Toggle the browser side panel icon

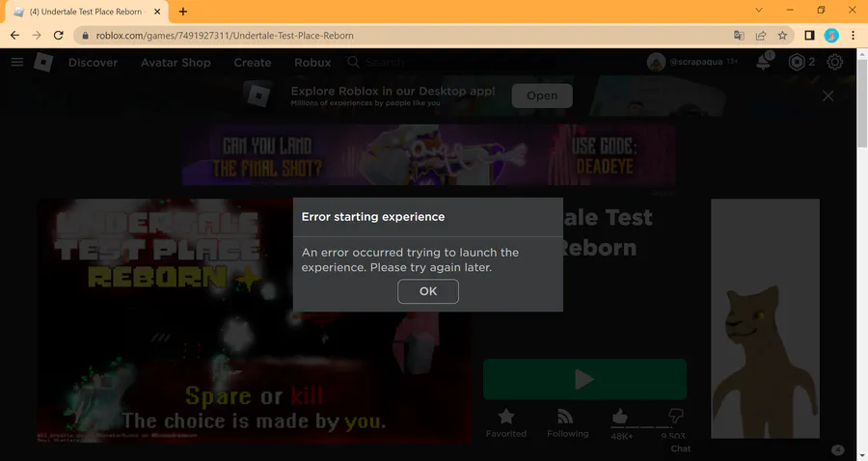point(809,36)
